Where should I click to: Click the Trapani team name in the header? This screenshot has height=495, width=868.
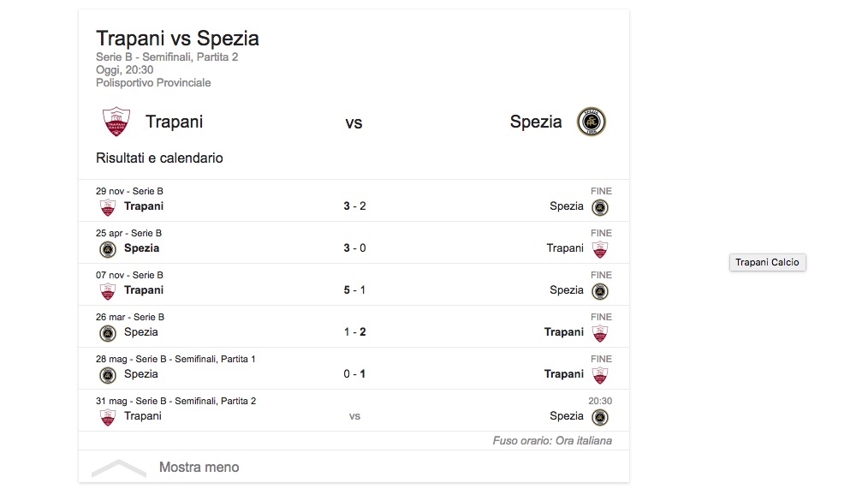click(x=174, y=122)
